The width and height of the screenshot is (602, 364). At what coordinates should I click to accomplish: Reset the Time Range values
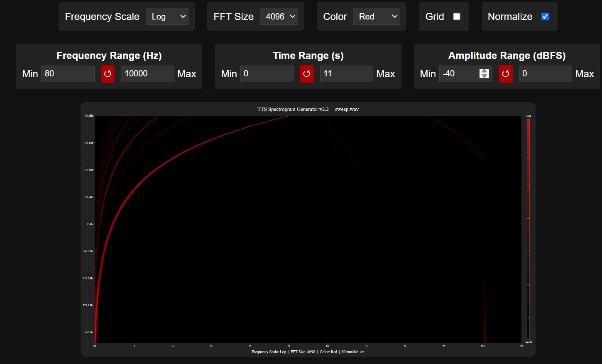(306, 74)
